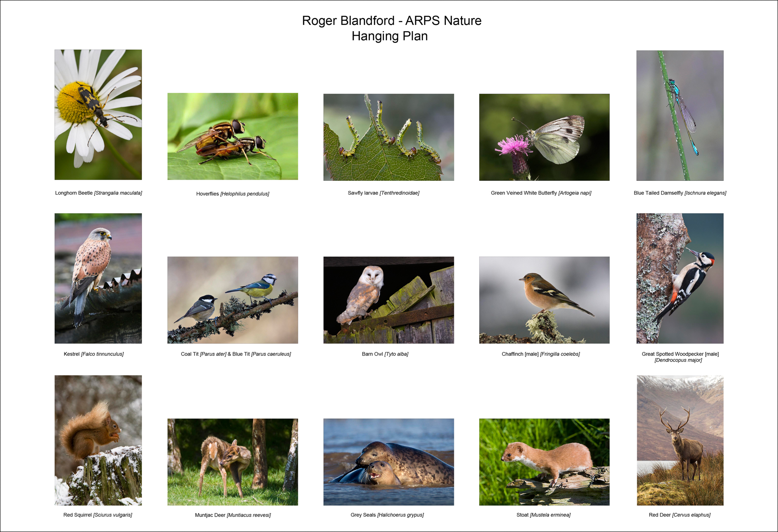Click the Muntjac Deer photo
The width and height of the screenshot is (778, 532).
(233, 462)
